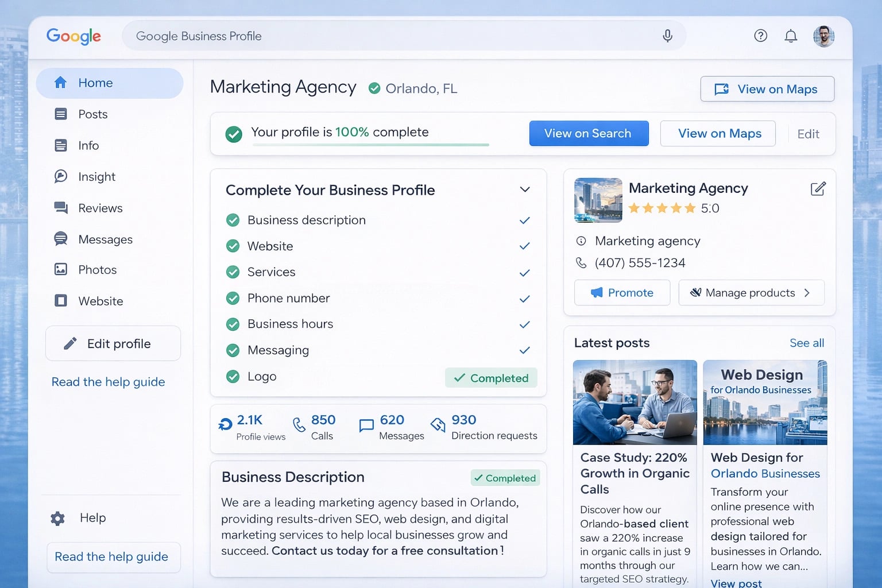This screenshot has width=882, height=588.
Task: Collapse the Complete Your Business Profile section
Action: (524, 189)
